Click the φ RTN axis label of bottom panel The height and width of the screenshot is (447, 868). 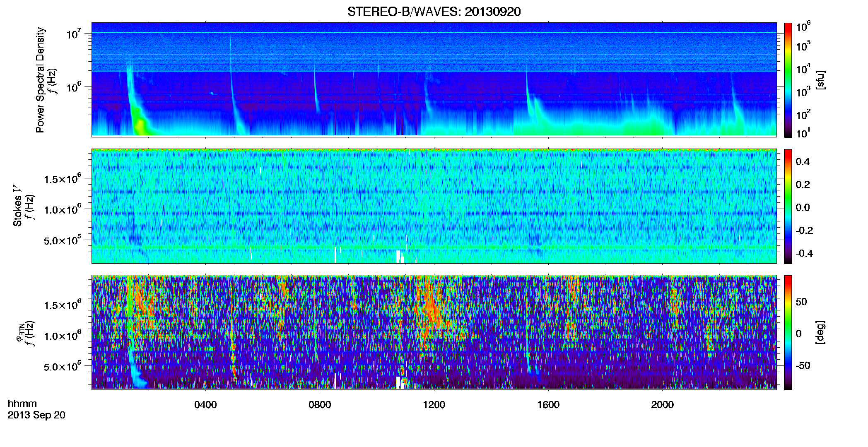[x=19, y=332]
